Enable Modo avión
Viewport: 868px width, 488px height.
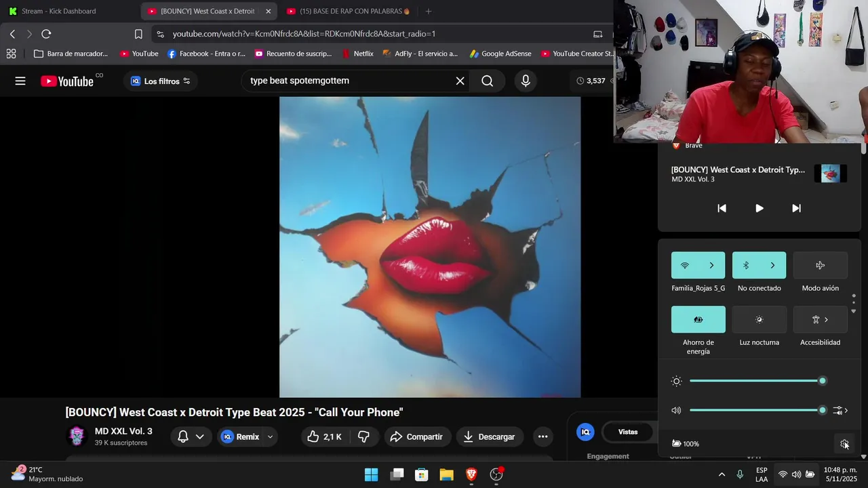(820, 265)
